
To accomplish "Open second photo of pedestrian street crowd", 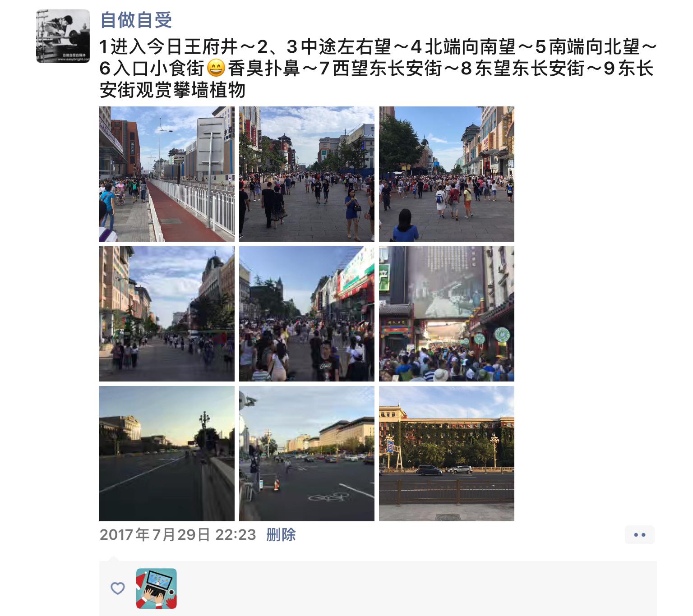I will tap(307, 174).
